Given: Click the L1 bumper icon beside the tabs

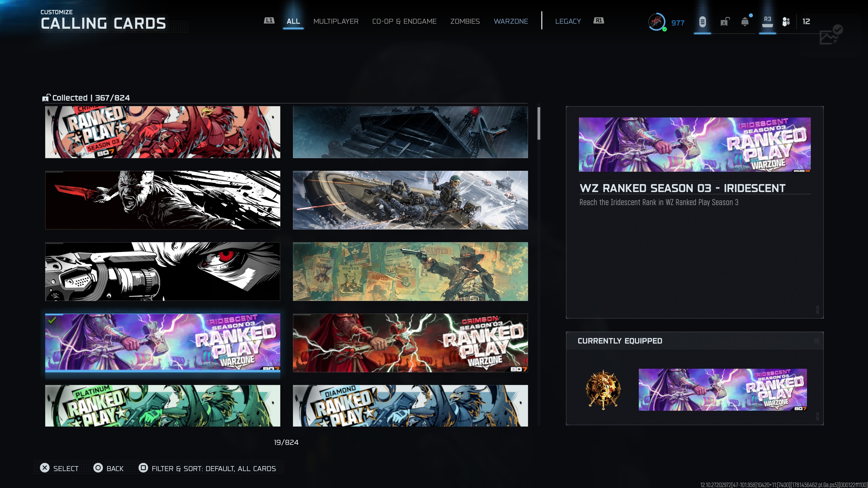Looking at the screenshot, I should (x=269, y=21).
